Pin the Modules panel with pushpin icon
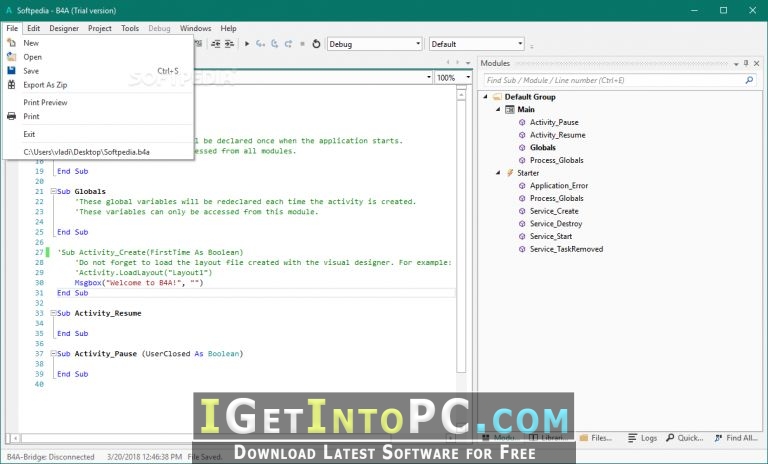 (746, 63)
